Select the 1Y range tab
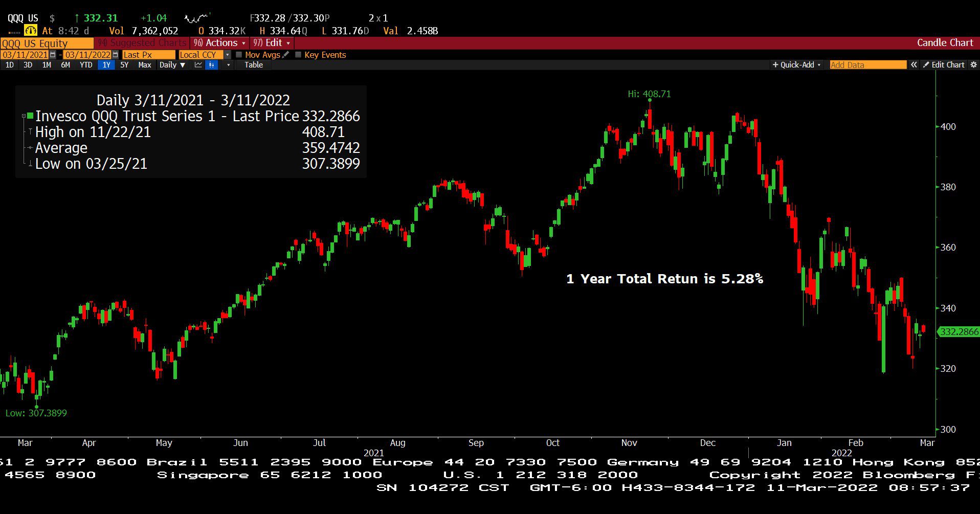The width and height of the screenshot is (980, 514). (x=106, y=65)
